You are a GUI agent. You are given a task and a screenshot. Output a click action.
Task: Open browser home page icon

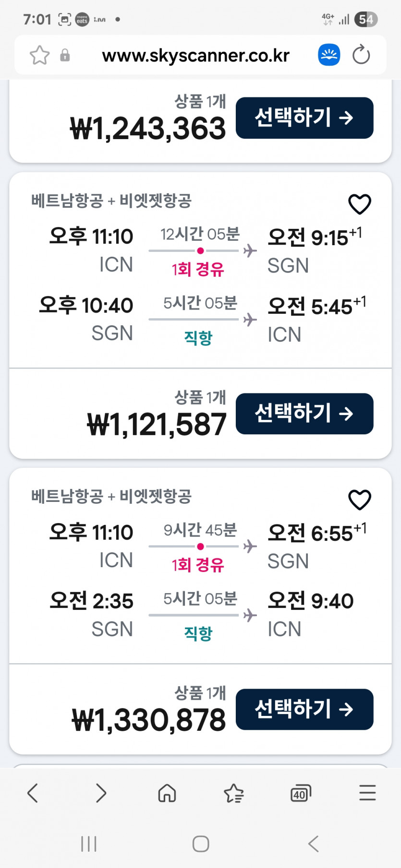[167, 793]
